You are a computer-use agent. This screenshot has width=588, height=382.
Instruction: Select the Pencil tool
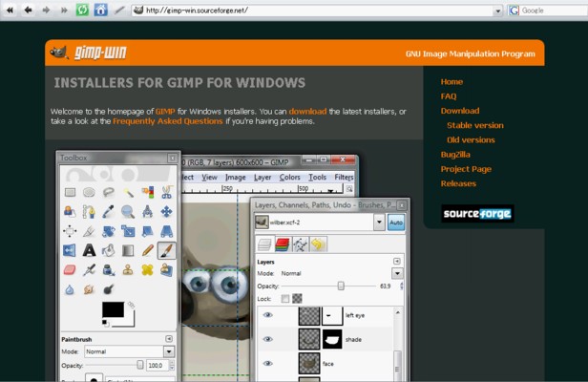pos(147,250)
